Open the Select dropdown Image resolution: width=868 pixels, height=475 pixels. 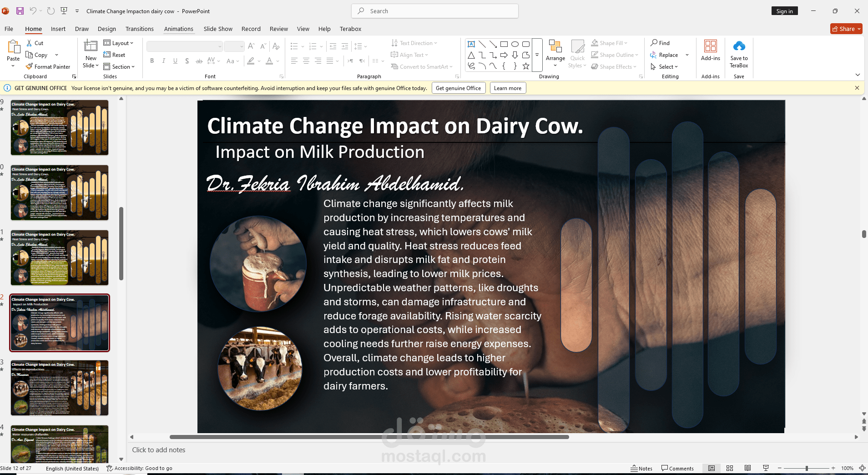click(x=664, y=67)
